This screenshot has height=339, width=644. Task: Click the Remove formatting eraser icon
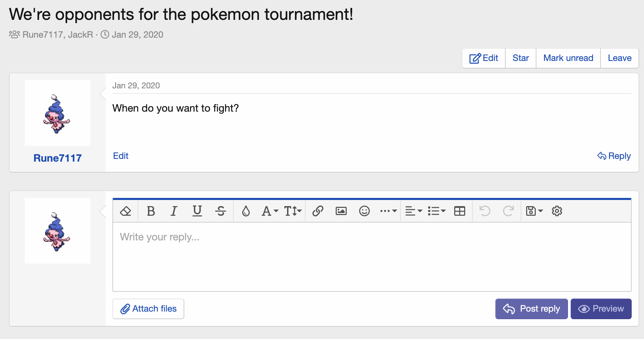pyautogui.click(x=126, y=211)
